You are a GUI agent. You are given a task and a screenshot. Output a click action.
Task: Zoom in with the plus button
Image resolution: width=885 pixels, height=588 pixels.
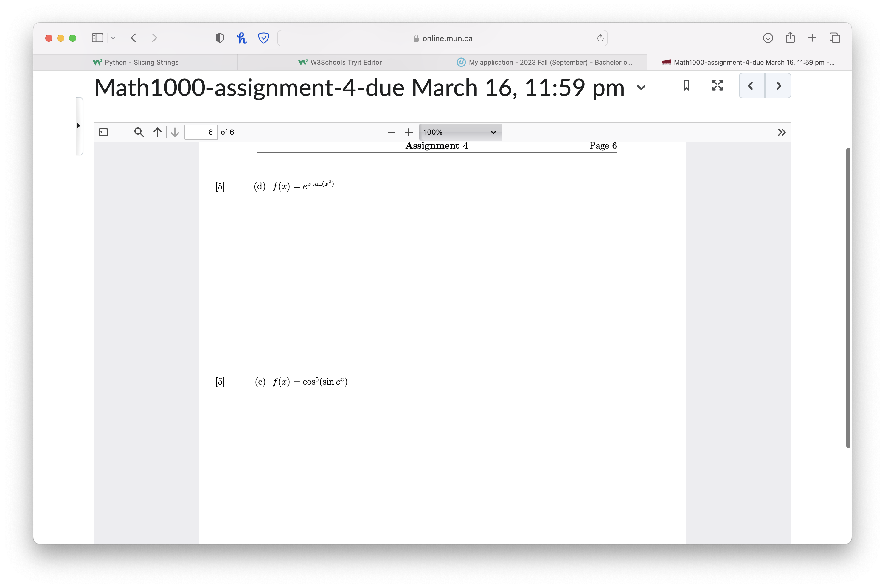point(409,132)
